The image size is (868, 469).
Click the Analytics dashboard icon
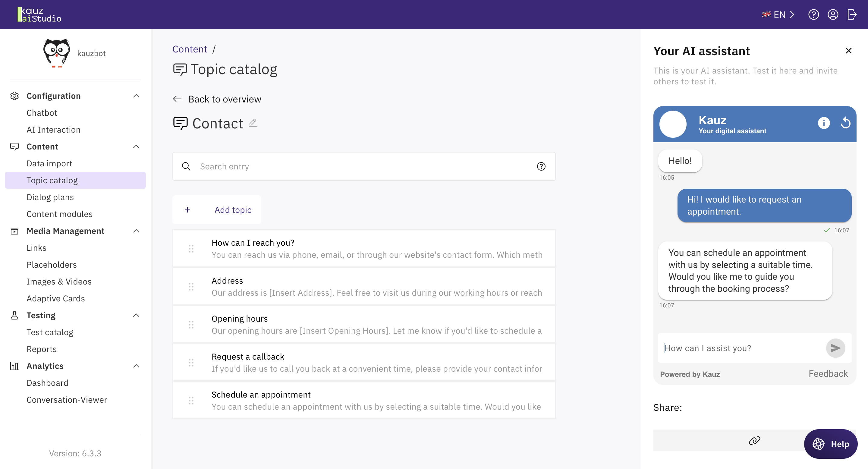14,366
